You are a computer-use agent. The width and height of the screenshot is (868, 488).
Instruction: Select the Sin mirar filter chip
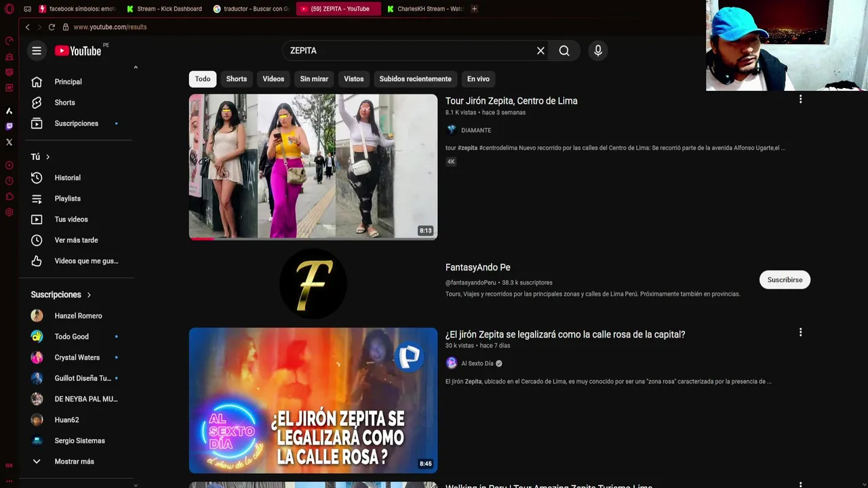(x=314, y=79)
